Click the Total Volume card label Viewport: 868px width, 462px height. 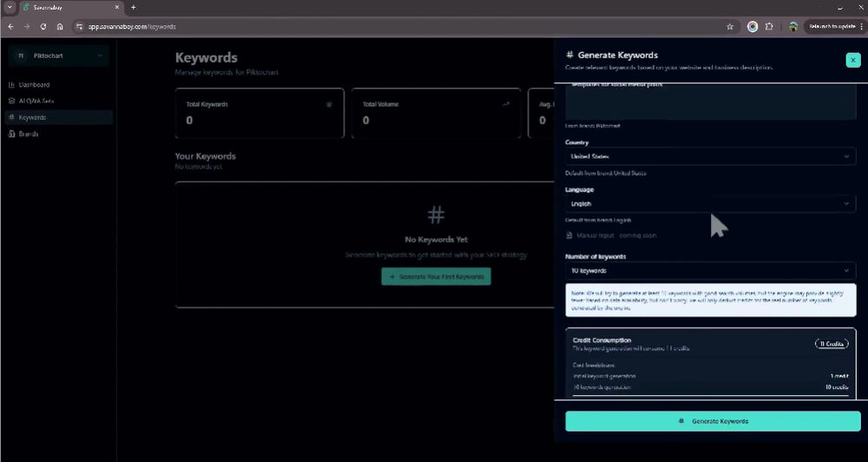(380, 104)
